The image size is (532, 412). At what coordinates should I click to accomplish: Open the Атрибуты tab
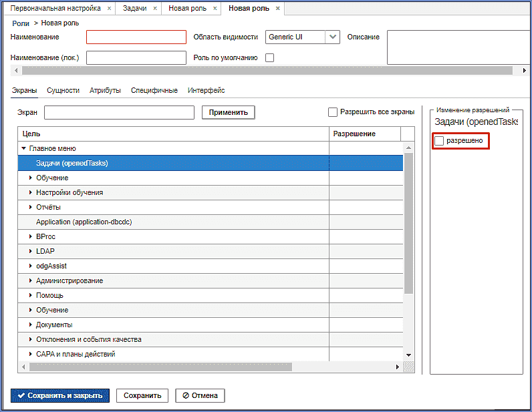point(105,91)
